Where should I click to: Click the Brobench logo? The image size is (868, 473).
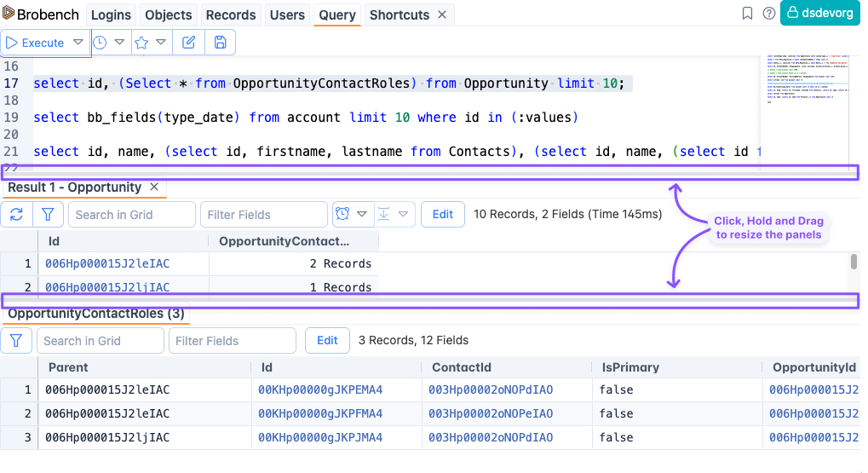coord(41,14)
